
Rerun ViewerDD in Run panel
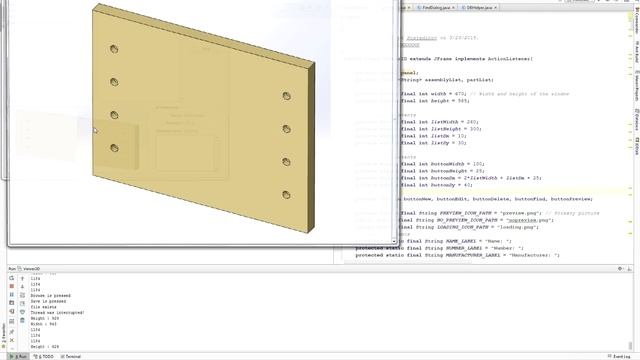coord(11,278)
